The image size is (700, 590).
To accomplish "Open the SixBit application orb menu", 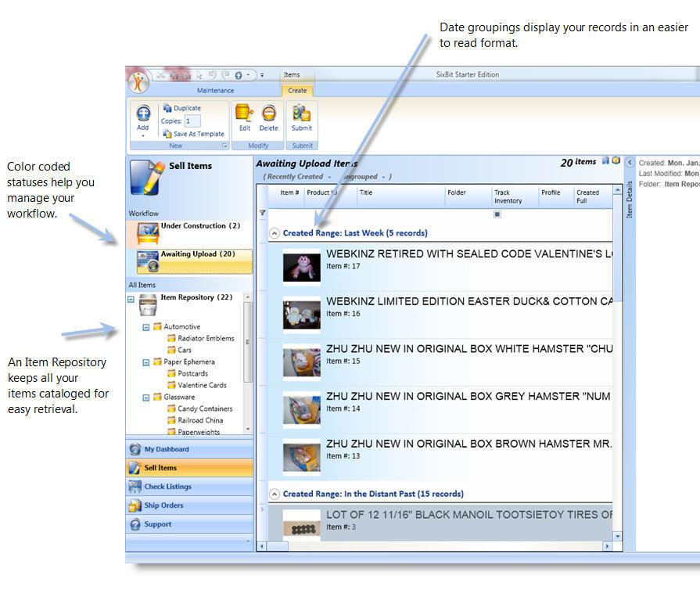I will click(x=138, y=82).
